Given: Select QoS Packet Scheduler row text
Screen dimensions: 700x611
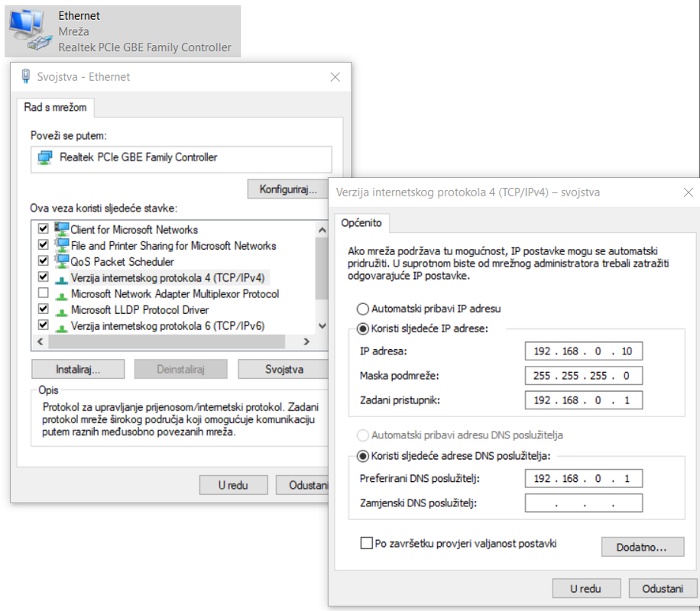Looking at the screenshot, I should pos(122,262).
